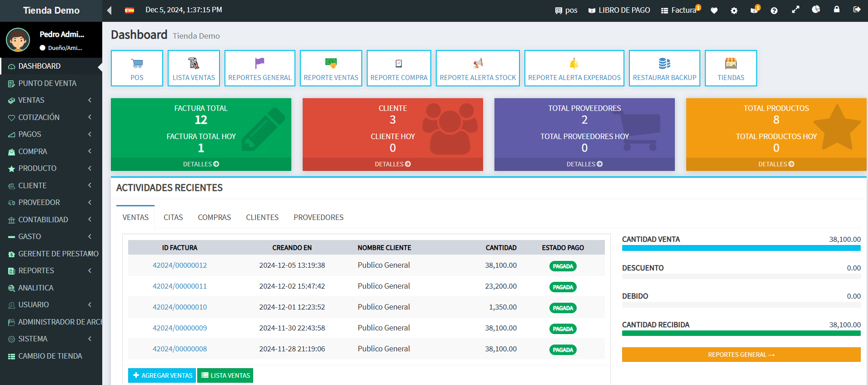Select the VENTAS activity tab

pyautogui.click(x=135, y=217)
